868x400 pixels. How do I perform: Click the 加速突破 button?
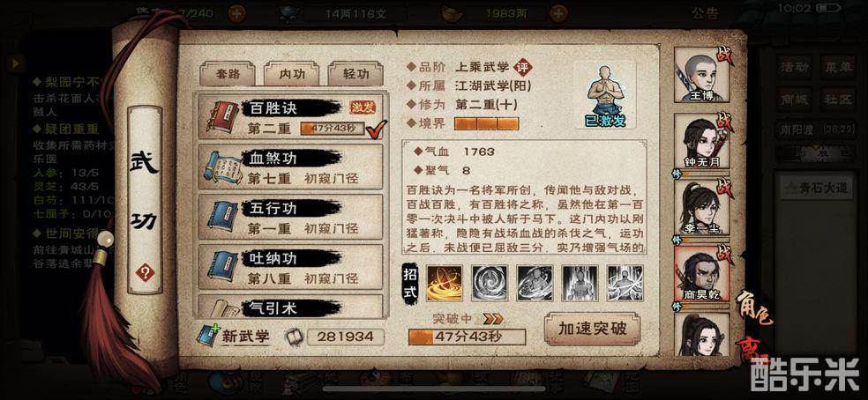point(592,330)
